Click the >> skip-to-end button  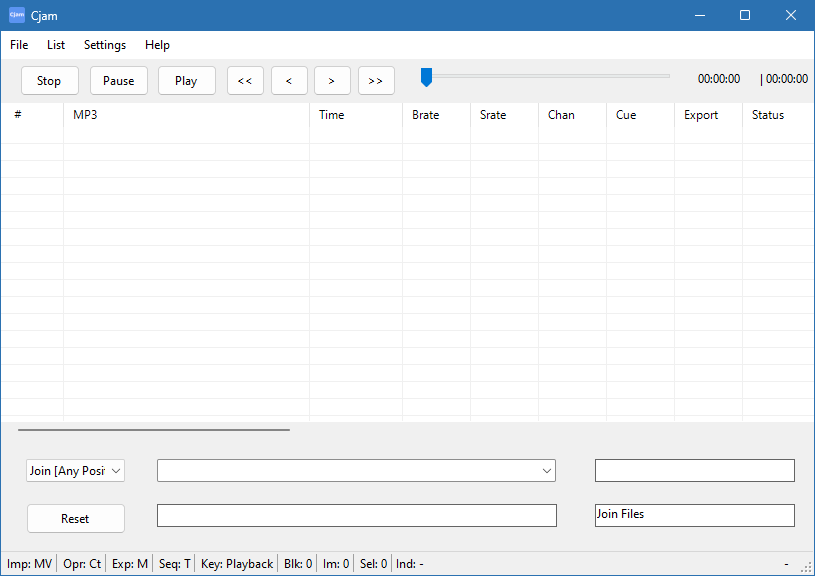tap(376, 80)
